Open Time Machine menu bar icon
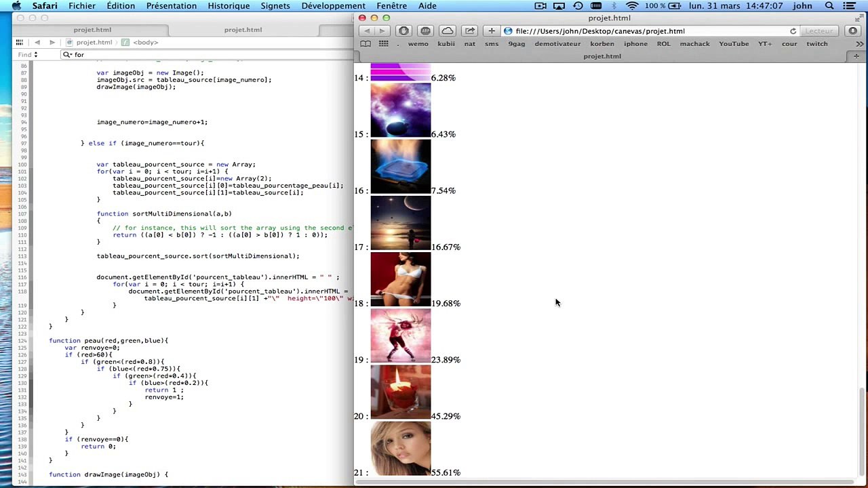The image size is (868, 488). tap(578, 6)
